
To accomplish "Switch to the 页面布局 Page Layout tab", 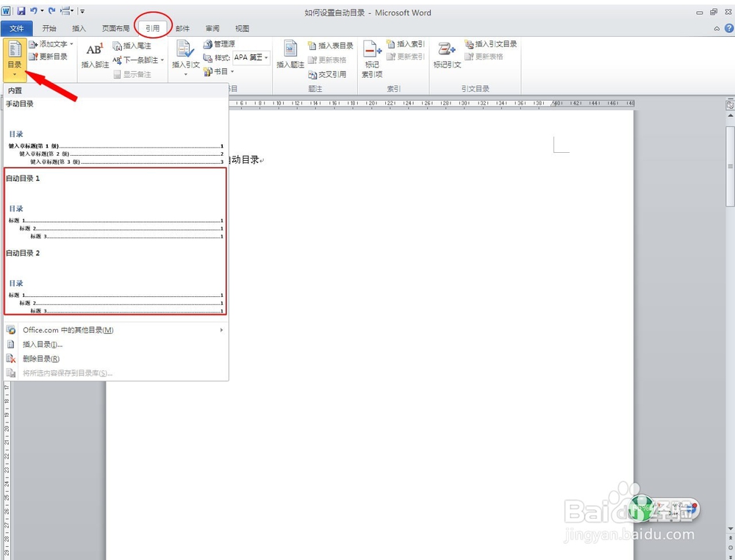I will pos(116,29).
